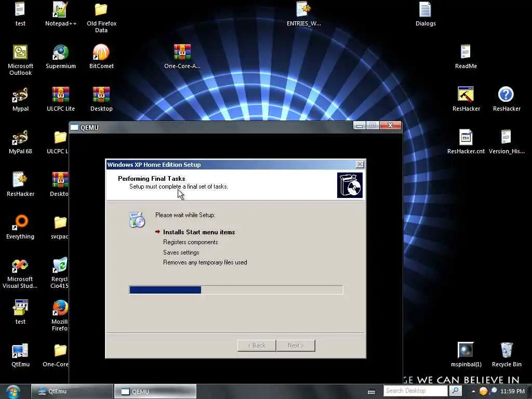Click the 'Performing Final Tasks' heading
The image size is (532, 399).
pyautogui.click(x=151, y=179)
